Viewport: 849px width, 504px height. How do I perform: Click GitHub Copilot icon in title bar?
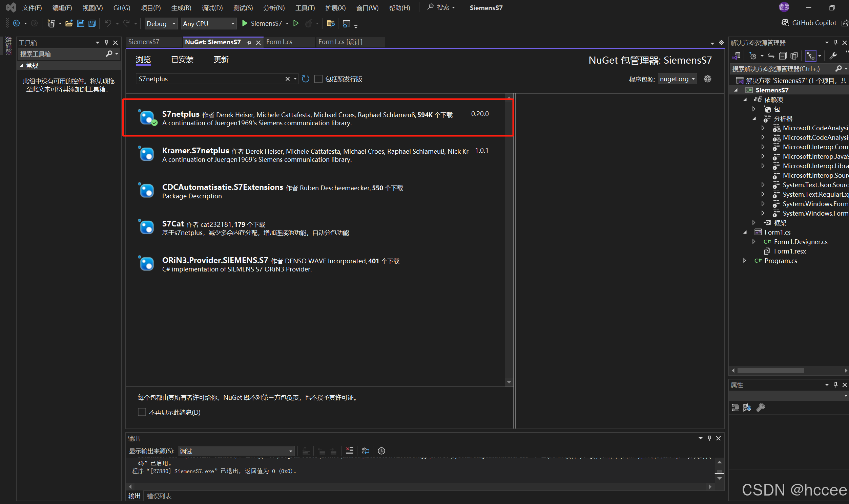785,23
